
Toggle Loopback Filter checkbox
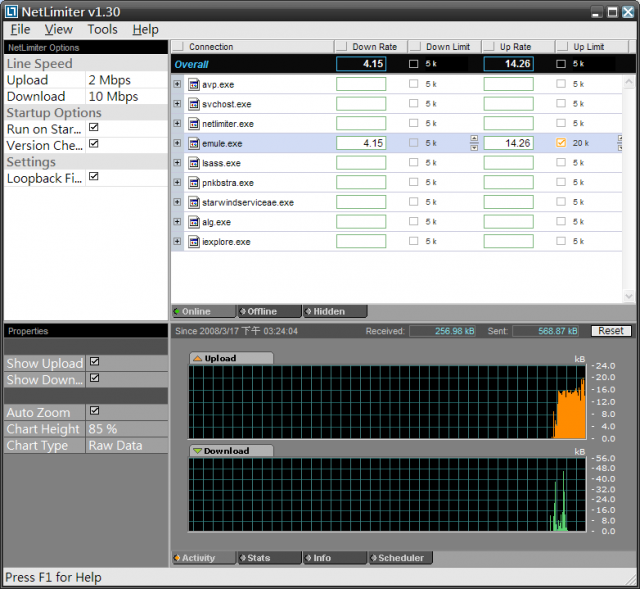[94, 176]
